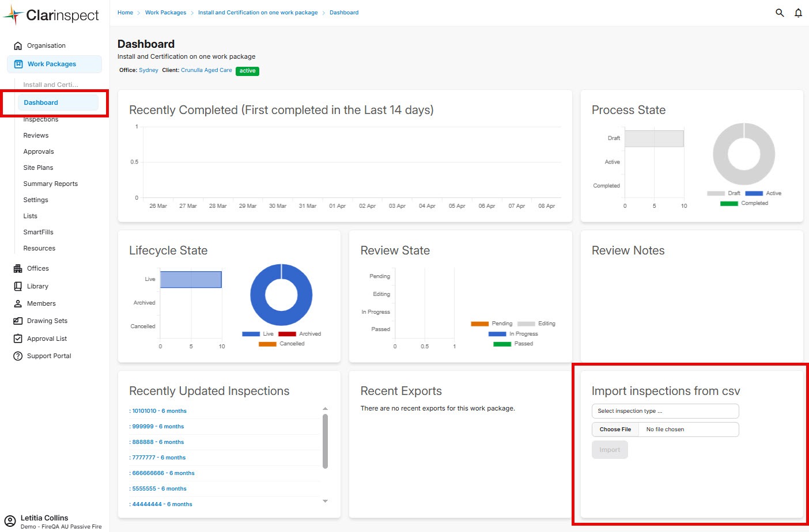Image resolution: width=809 pixels, height=532 pixels.
Task: Click the Approval List checkmark icon
Action: coord(18,339)
